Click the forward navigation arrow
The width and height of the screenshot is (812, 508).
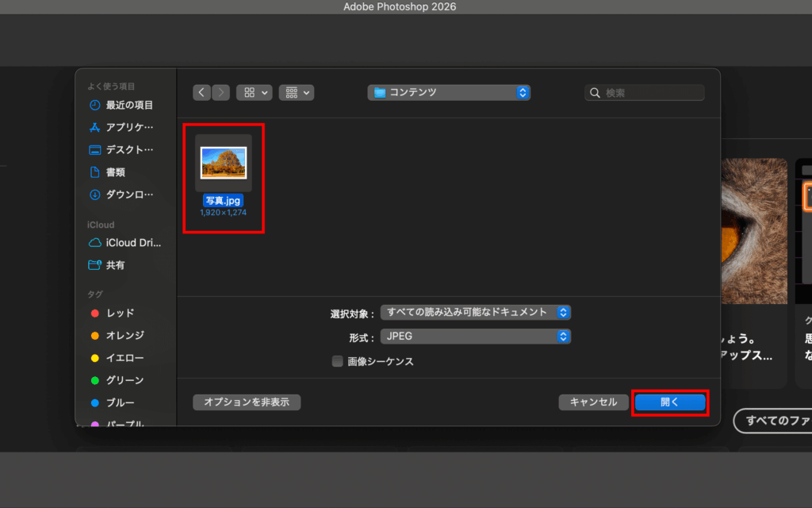point(221,93)
